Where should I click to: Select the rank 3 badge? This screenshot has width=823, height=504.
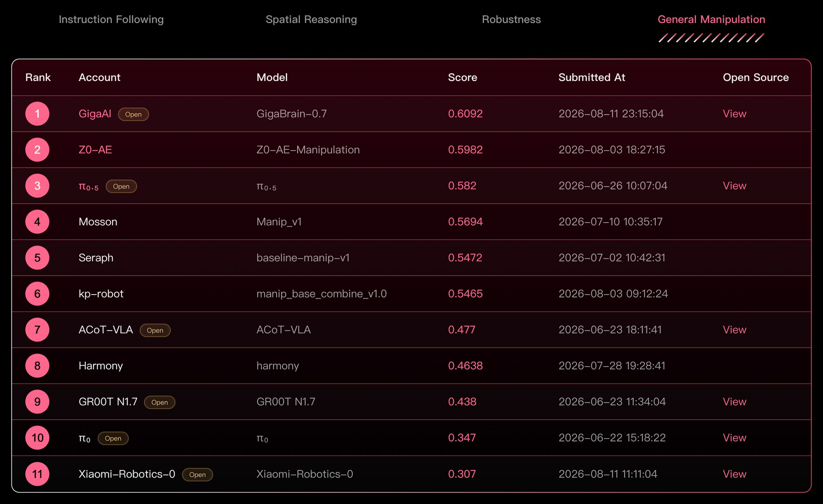click(x=37, y=186)
